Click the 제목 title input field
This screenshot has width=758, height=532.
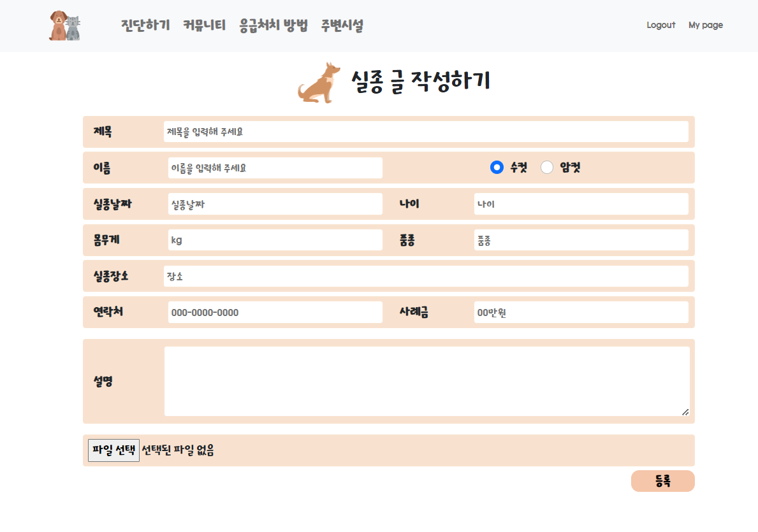[x=427, y=131]
